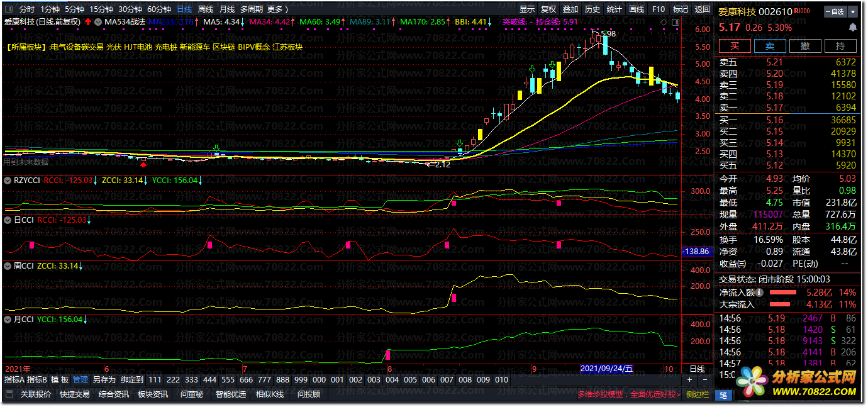Click 绑定到 in the indicator bar
The image size is (868, 407).
click(132, 380)
